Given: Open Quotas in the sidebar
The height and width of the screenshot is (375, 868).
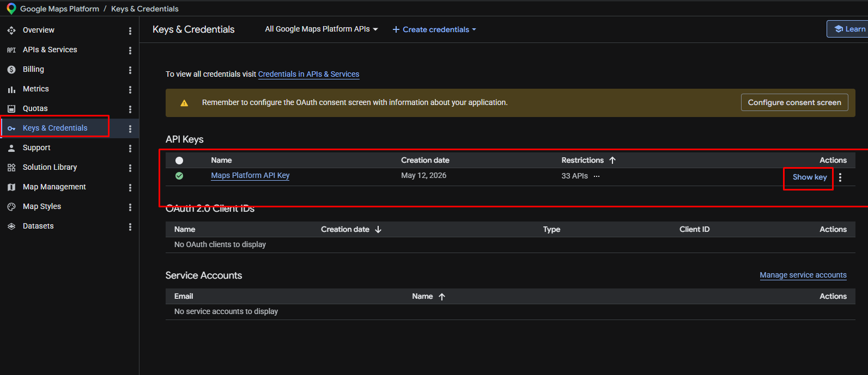Looking at the screenshot, I should [35, 109].
